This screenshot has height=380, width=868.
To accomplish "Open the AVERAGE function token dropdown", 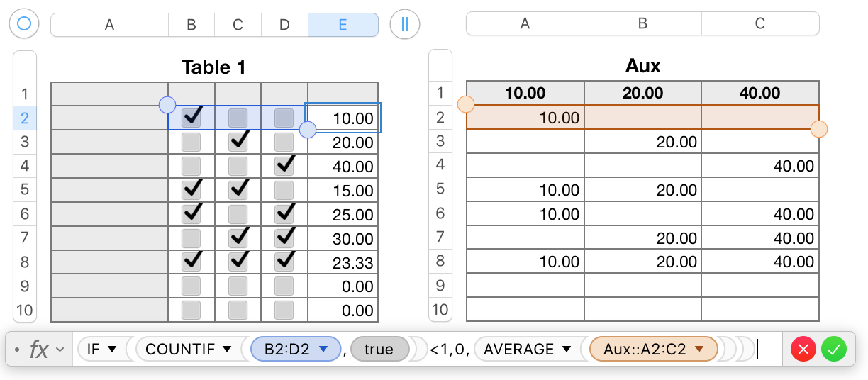I will 566,349.
